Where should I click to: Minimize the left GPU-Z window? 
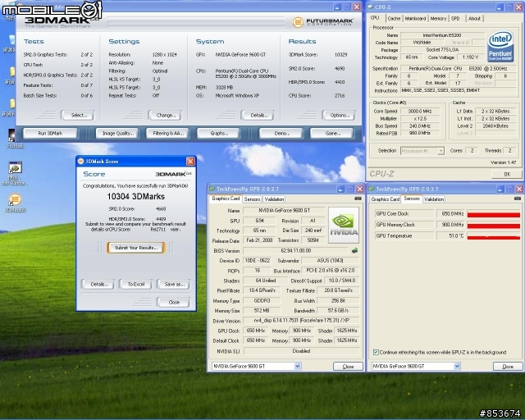click(x=341, y=189)
